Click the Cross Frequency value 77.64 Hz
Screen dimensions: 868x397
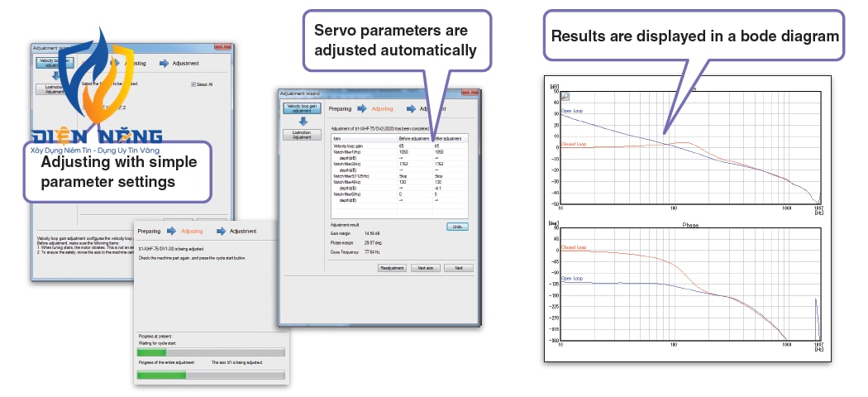(371, 251)
